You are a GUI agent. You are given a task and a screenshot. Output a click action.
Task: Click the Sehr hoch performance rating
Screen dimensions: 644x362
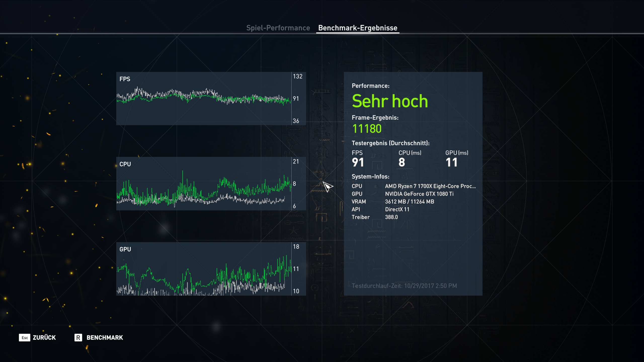(x=390, y=101)
